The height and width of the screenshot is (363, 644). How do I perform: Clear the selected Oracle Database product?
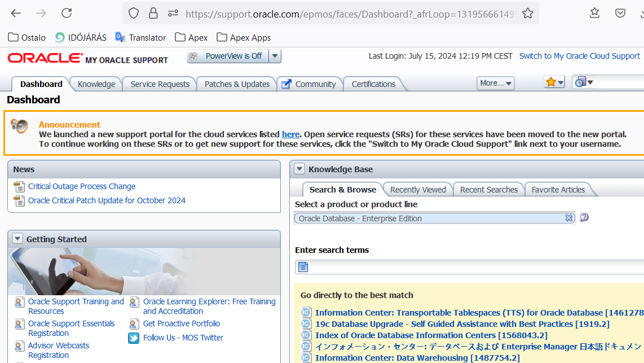[569, 218]
